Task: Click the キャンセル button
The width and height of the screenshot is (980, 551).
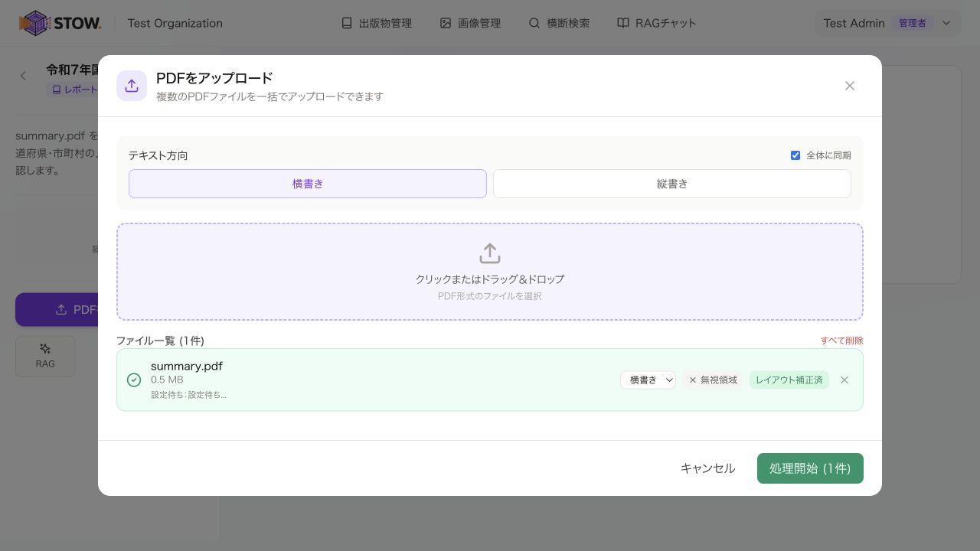Action: (708, 468)
